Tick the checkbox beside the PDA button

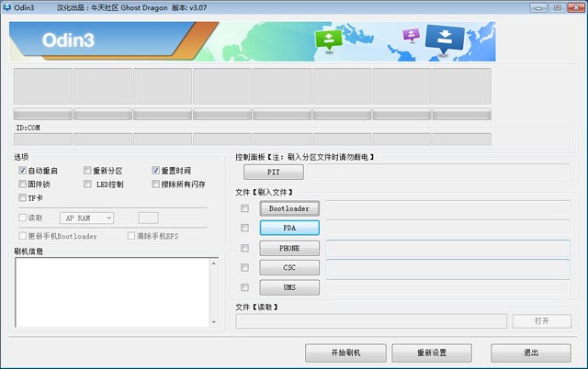click(244, 228)
